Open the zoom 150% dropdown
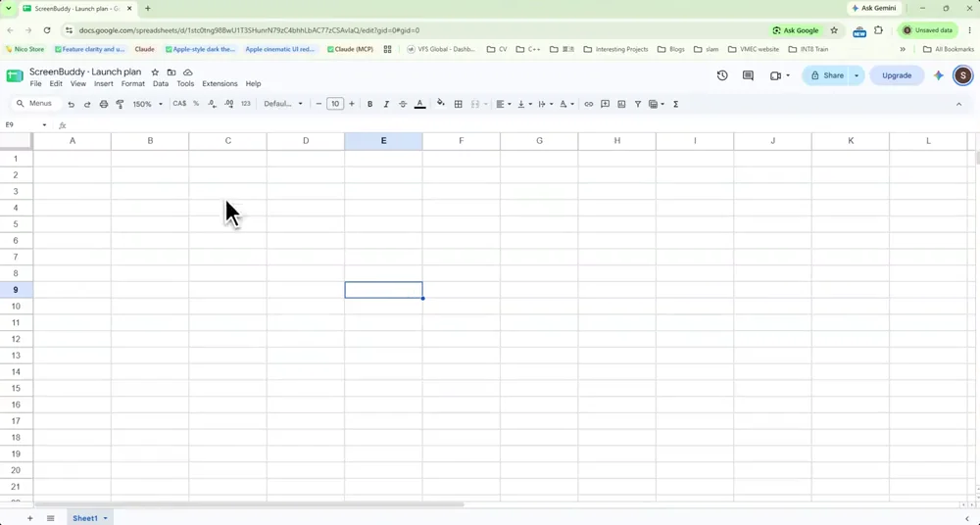Viewport: 980px width, 525px height. [148, 104]
